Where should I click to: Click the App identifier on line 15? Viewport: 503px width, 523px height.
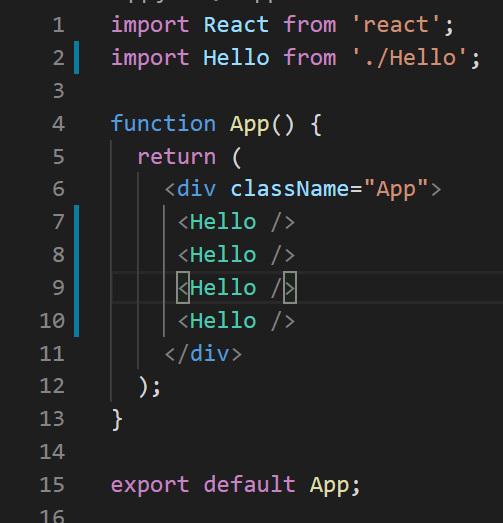coord(330,486)
